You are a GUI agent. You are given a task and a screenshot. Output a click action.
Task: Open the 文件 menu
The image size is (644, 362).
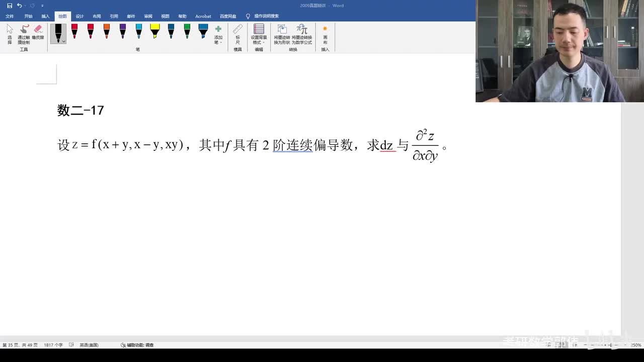(x=10, y=16)
